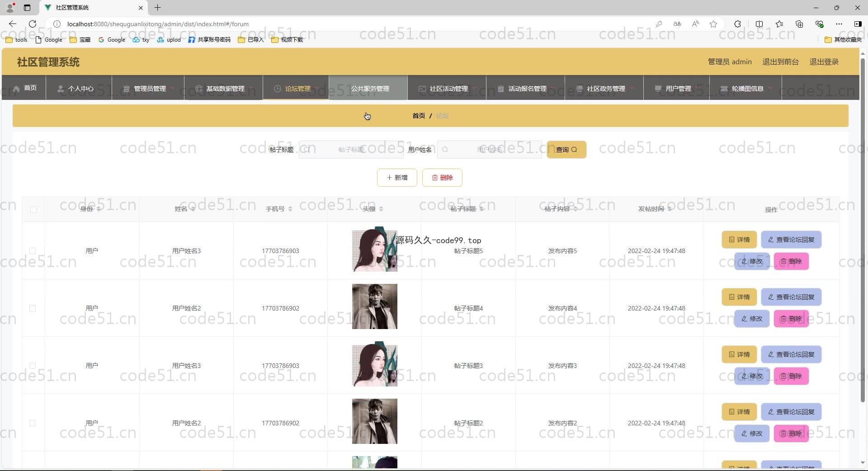Expand 用户管理 menu
Image resolution: width=868 pixels, height=471 pixels.
click(x=677, y=88)
